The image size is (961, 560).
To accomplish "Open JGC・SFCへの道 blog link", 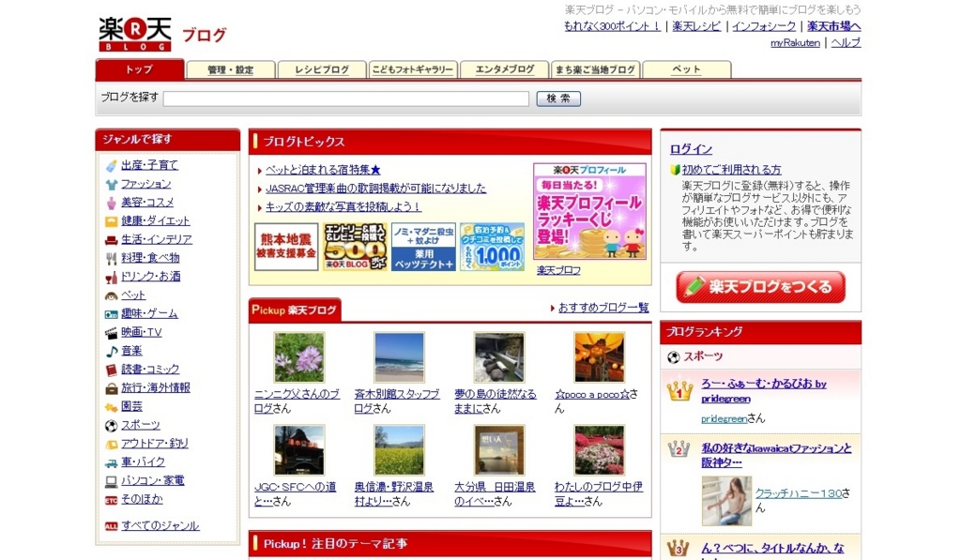I will tap(295, 493).
